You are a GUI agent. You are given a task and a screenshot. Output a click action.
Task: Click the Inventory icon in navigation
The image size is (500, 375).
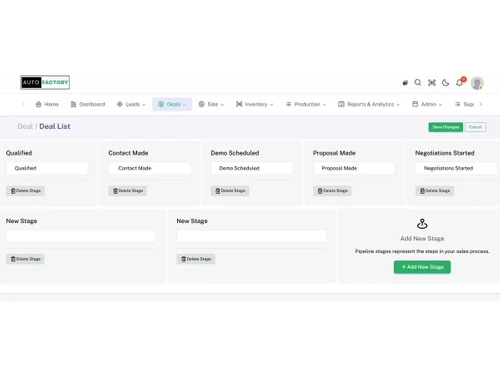(x=239, y=104)
